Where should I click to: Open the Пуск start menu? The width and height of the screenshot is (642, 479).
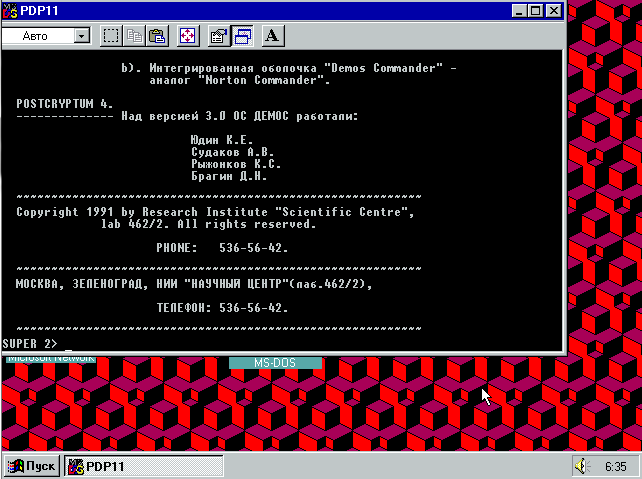click(32, 466)
